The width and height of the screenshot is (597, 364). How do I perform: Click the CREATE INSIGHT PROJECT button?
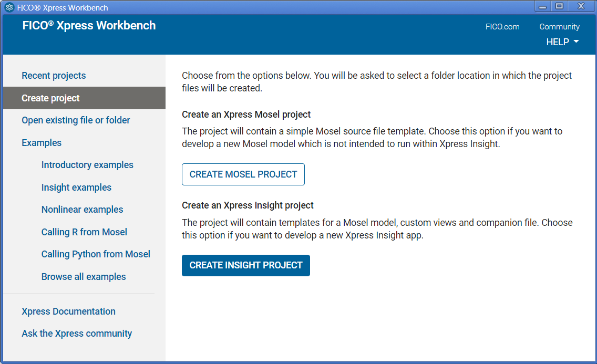[x=246, y=265]
